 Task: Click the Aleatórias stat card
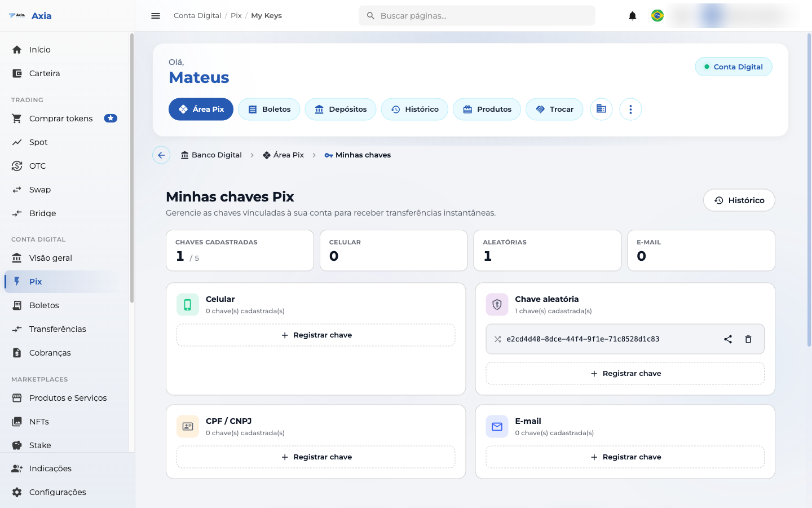548,251
